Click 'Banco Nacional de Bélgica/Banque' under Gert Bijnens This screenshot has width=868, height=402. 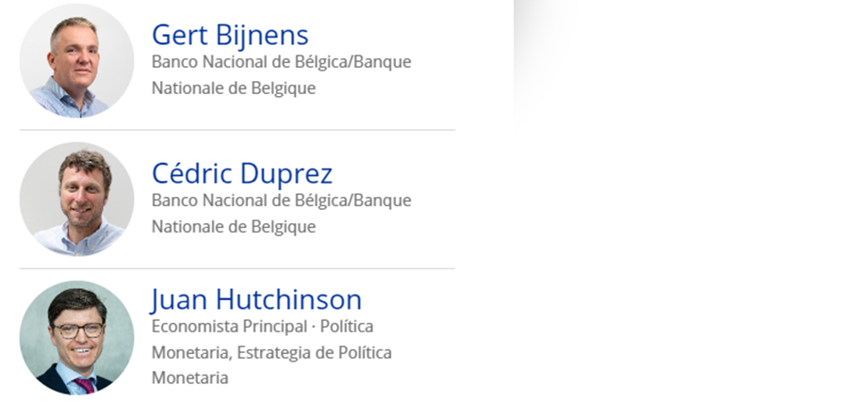281,62
